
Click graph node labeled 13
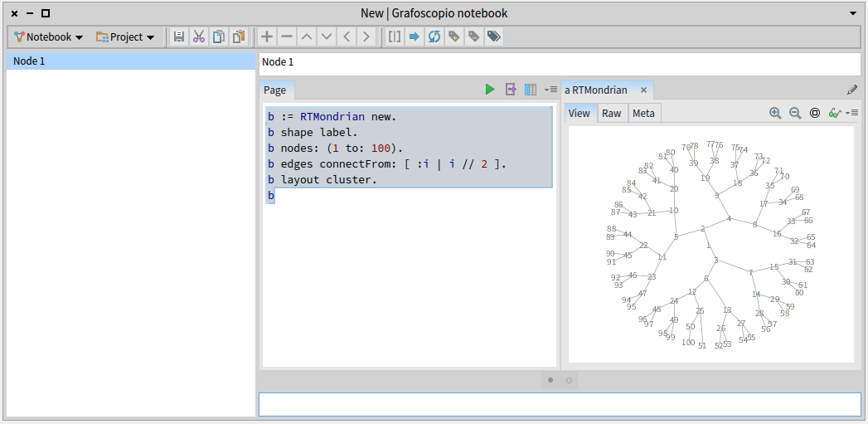727,309
